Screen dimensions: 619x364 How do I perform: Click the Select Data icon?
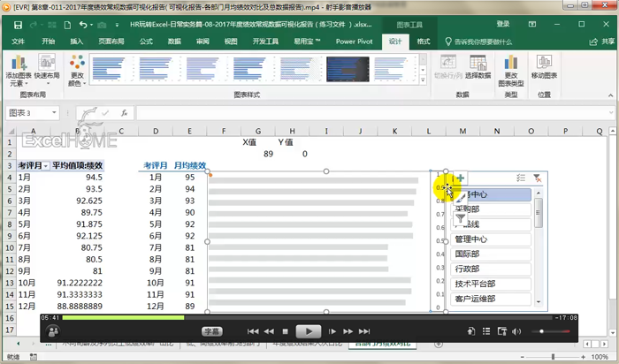[x=478, y=67]
